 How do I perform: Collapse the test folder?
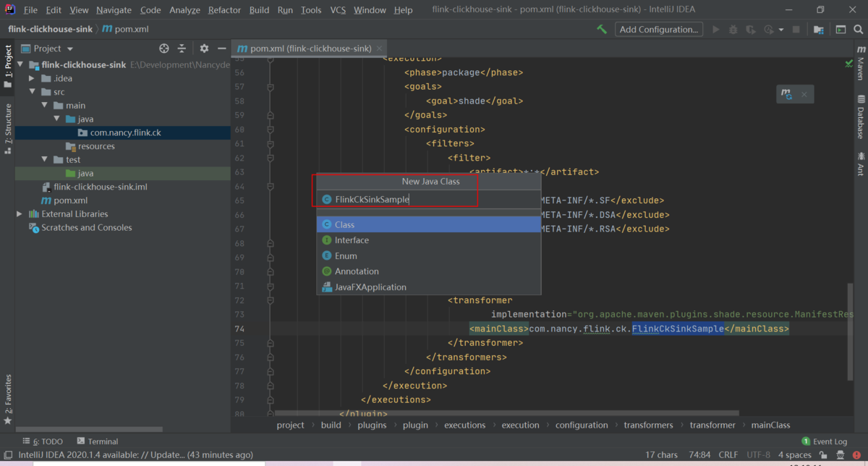[x=44, y=160]
